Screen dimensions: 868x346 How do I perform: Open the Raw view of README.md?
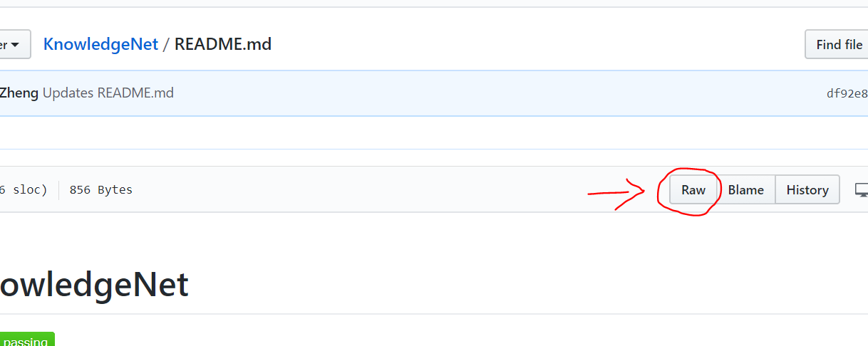pos(693,190)
